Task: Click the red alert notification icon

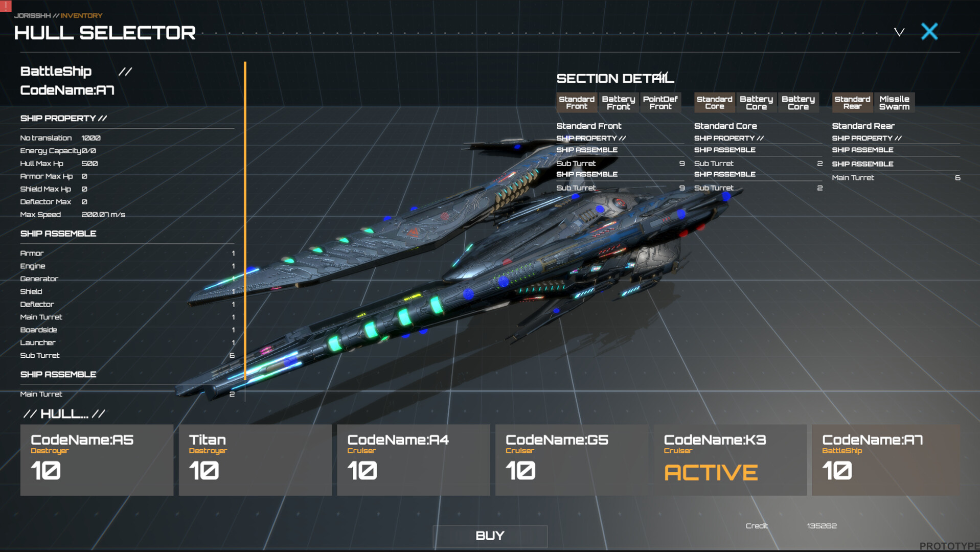Action: point(5,7)
